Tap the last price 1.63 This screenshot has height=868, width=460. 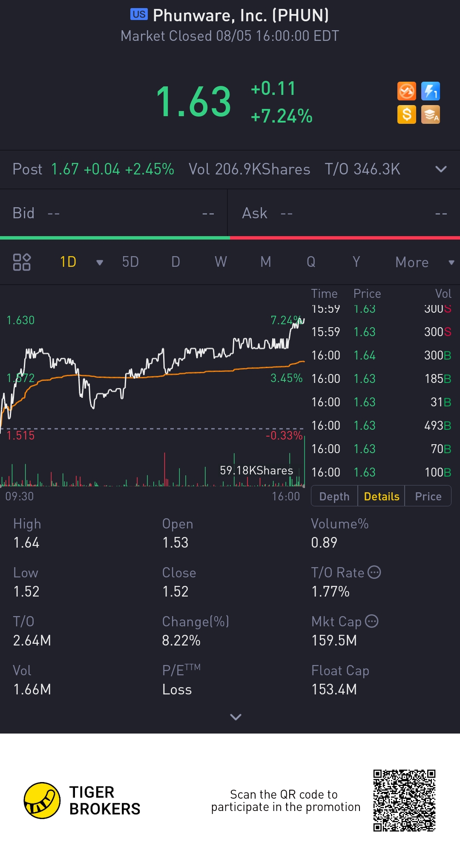point(194,101)
